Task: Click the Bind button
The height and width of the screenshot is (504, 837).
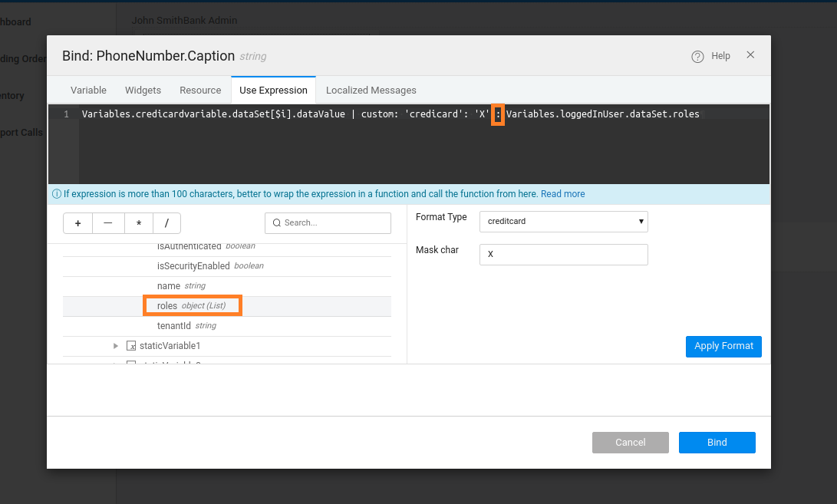Action: pyautogui.click(x=717, y=442)
